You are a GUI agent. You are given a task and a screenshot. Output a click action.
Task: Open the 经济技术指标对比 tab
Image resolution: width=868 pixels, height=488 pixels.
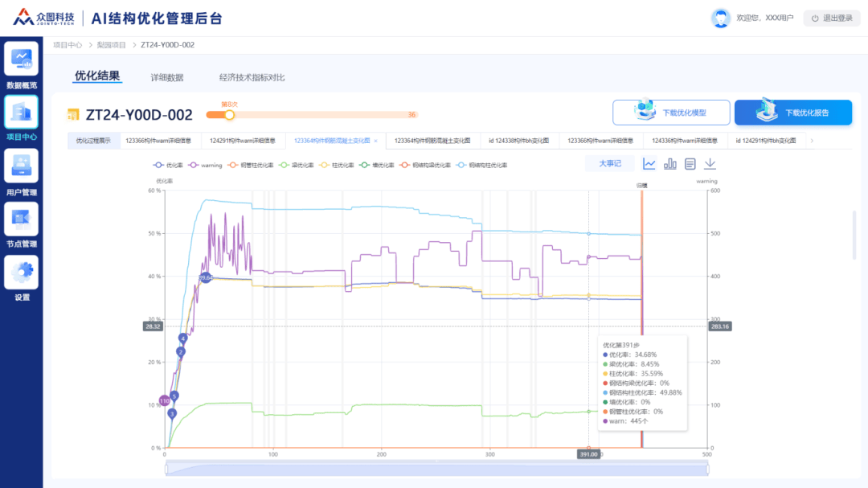[x=252, y=78]
